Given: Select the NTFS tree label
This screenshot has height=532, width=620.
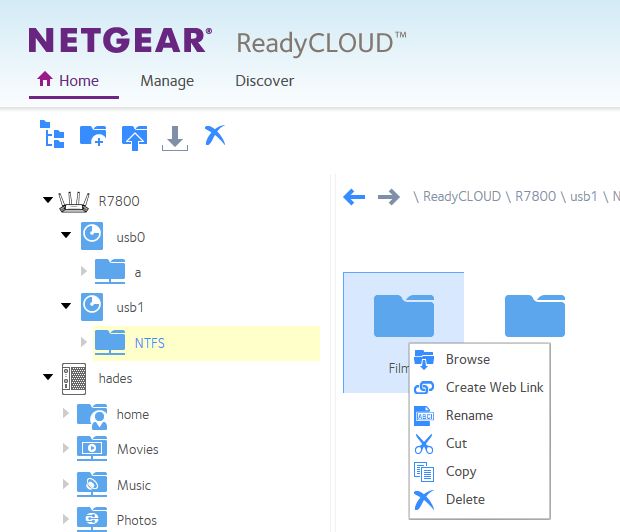Looking at the screenshot, I should (x=150, y=343).
